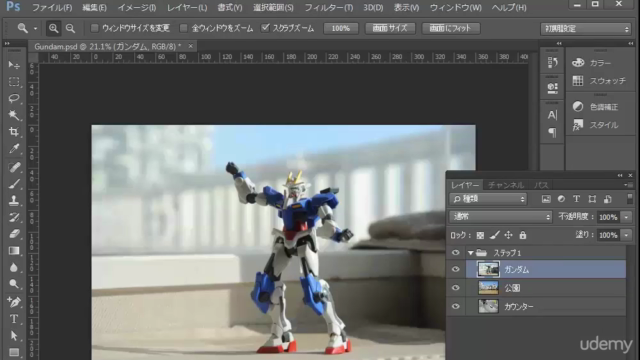Image resolution: width=640 pixels, height=360 pixels.
Task: Toggle lock transparent pixels
Action: pyautogui.click(x=480, y=236)
